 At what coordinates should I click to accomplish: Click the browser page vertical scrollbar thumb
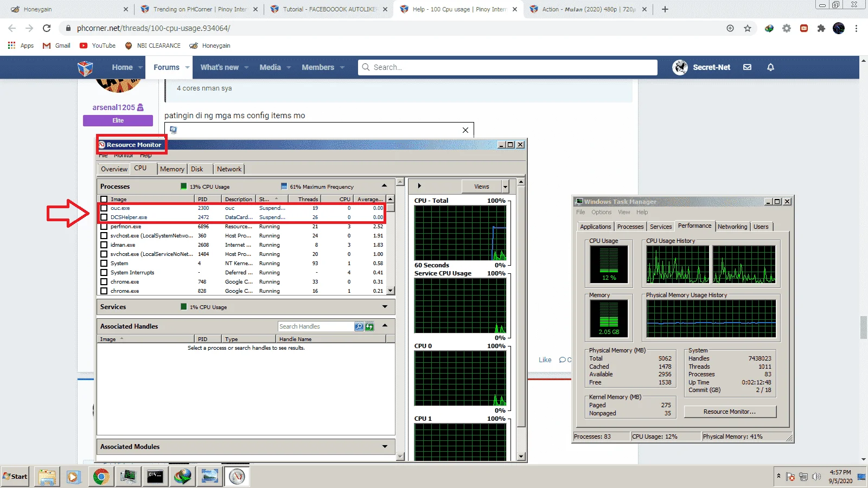(863, 328)
